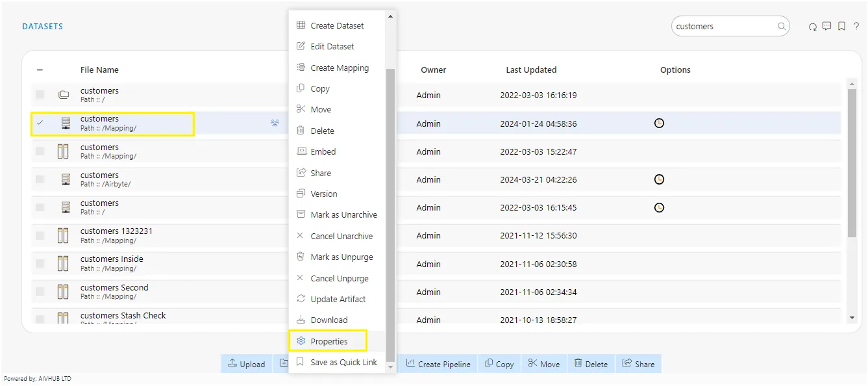This screenshot has height=386, width=868.
Task: Check customers 2022-03-03 15:22:47 row checkbox
Action: click(x=40, y=151)
